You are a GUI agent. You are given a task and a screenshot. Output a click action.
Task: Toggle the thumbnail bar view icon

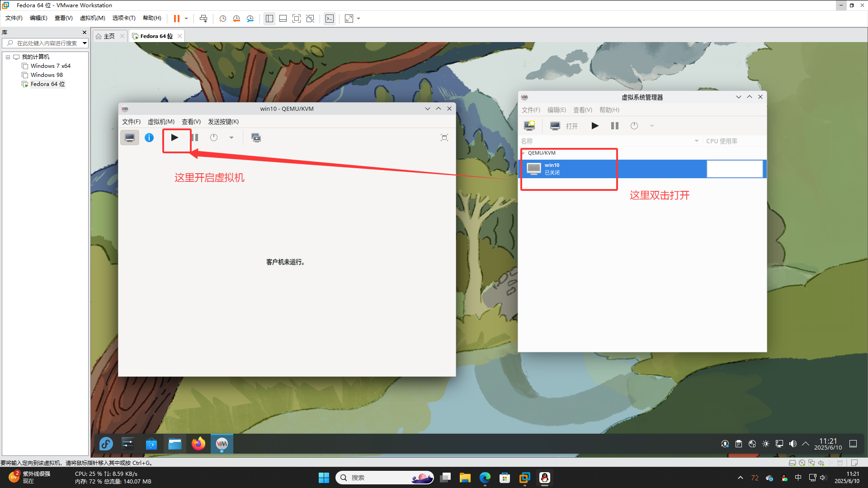pyautogui.click(x=283, y=19)
